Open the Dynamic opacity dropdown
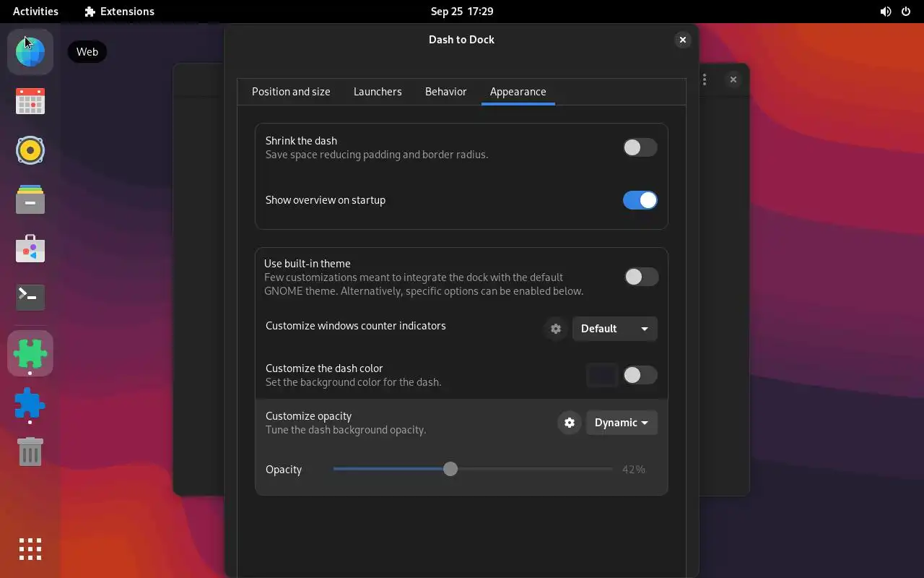Image resolution: width=924 pixels, height=578 pixels. tap(622, 423)
